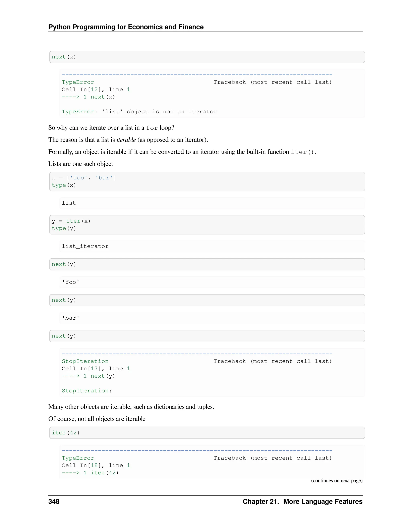The width and height of the screenshot is (411, 532).
Task: Click the output 'list_iterator'
Action: [85, 246]
